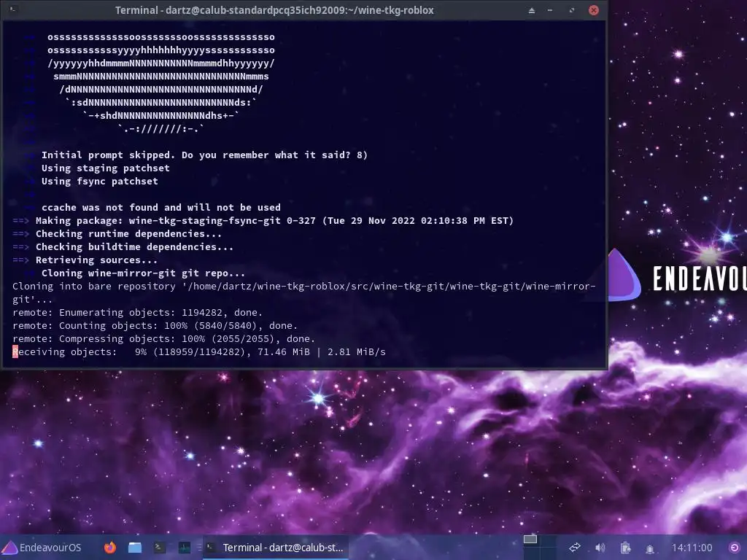Click the 'Retrieving sources...' line
Viewport: 747px width, 560px height.
pyautogui.click(x=85, y=260)
